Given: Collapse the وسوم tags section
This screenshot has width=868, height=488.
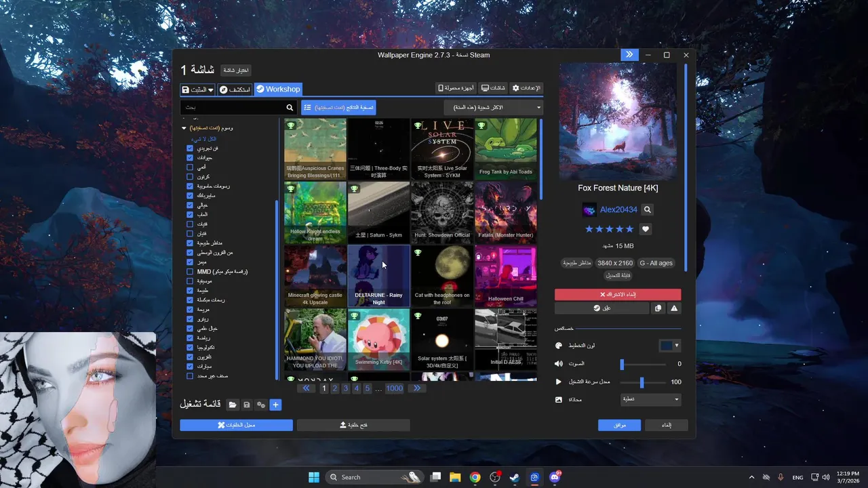Looking at the screenshot, I should (x=184, y=127).
